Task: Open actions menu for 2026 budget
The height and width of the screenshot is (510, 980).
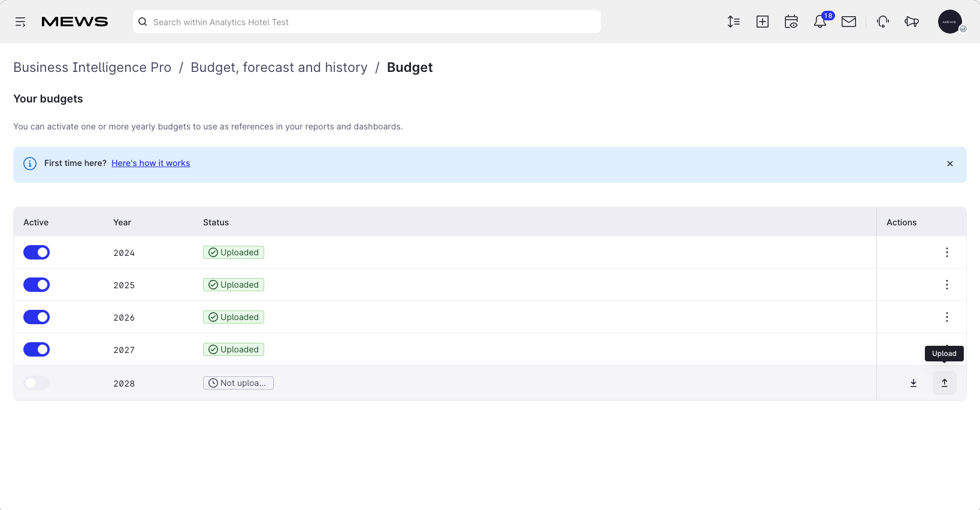Action: point(947,317)
